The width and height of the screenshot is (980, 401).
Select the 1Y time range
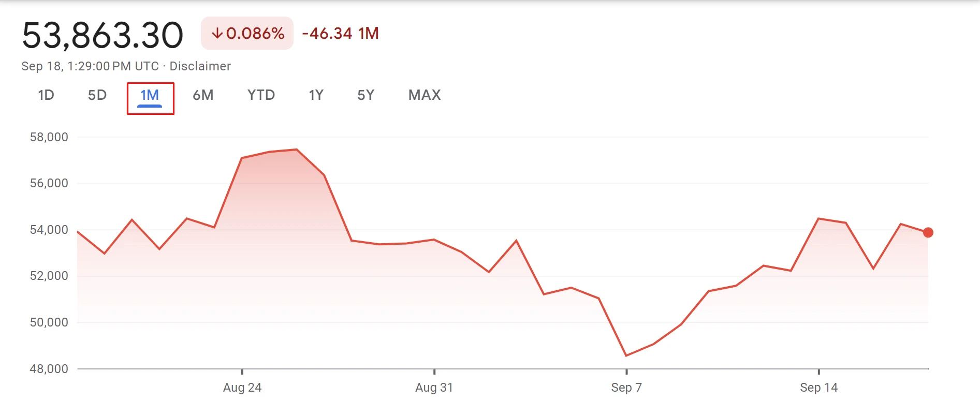click(316, 95)
